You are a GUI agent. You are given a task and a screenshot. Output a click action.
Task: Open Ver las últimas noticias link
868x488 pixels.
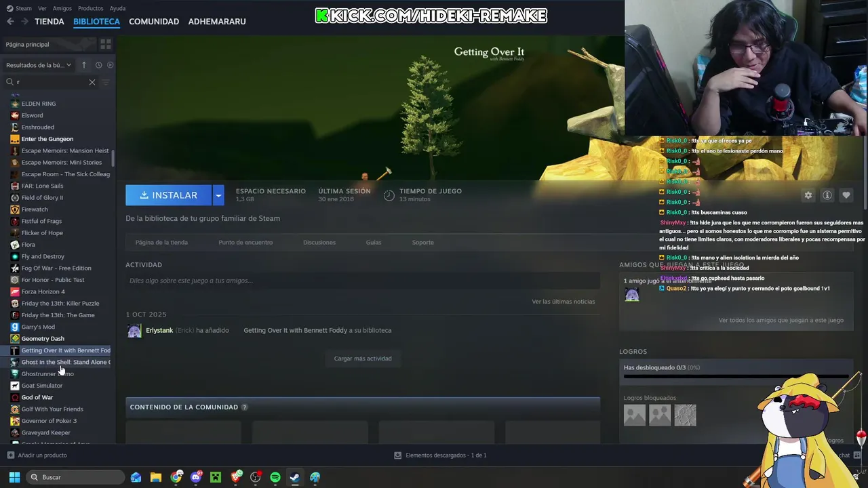pyautogui.click(x=564, y=302)
